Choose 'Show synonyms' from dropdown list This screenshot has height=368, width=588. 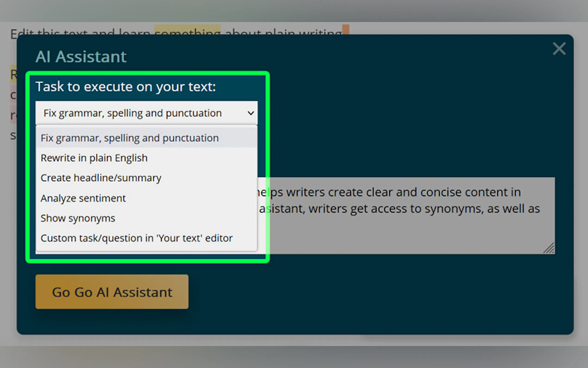click(x=78, y=218)
